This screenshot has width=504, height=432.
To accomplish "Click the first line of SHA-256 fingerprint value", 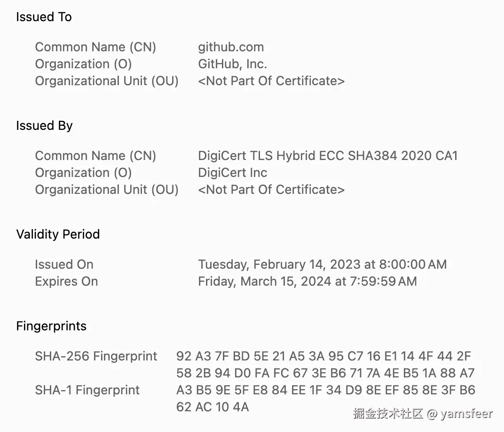I will [323, 356].
